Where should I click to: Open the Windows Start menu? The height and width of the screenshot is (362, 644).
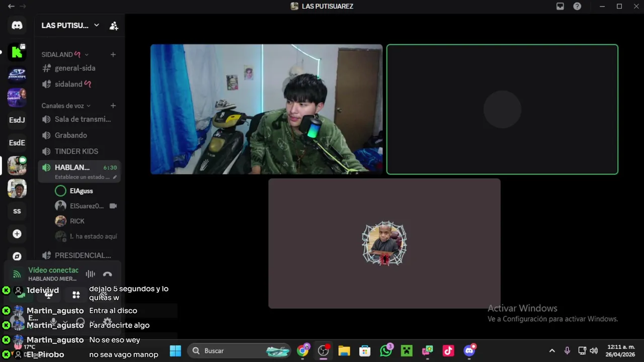[175, 350]
